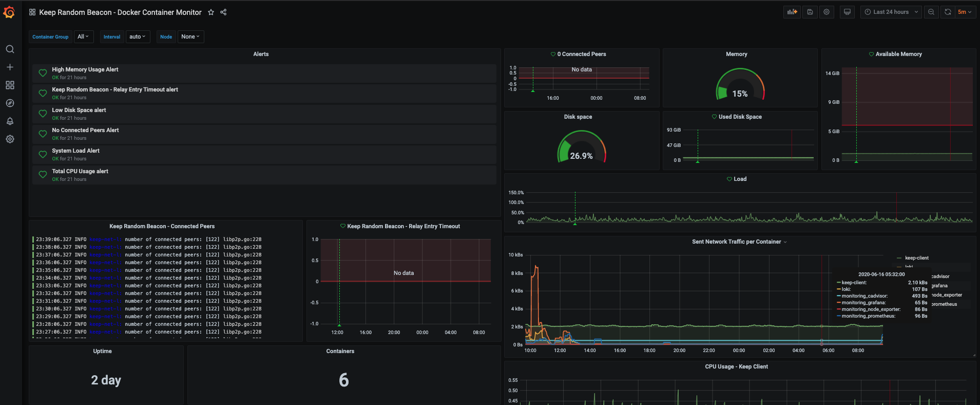The height and width of the screenshot is (405, 980).
Task: Open the Load panel title menu
Action: click(x=740, y=179)
